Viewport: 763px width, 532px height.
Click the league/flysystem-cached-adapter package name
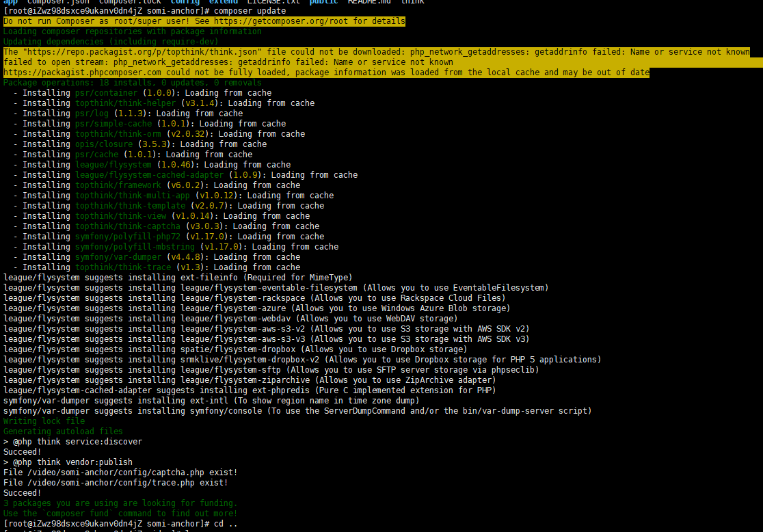[150, 175]
